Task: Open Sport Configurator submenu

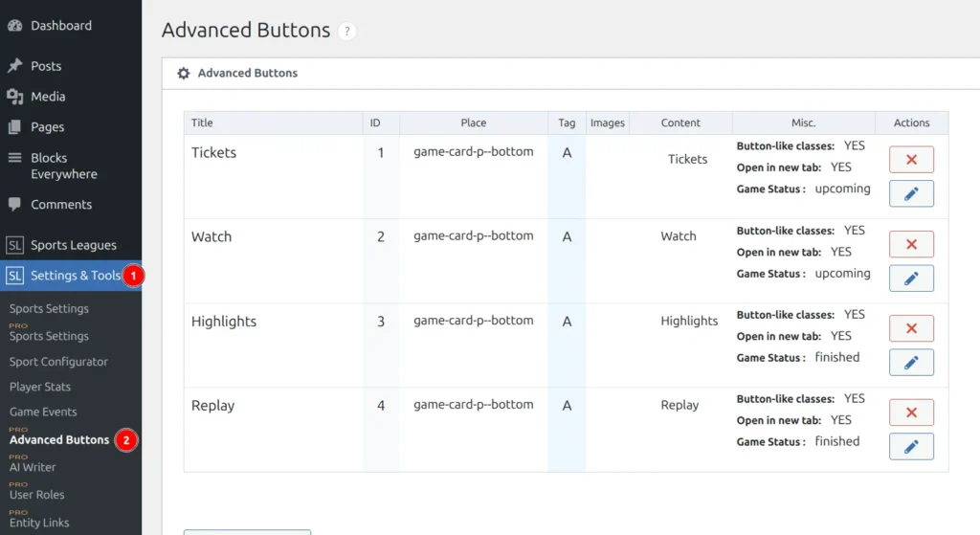Action: coord(58,362)
